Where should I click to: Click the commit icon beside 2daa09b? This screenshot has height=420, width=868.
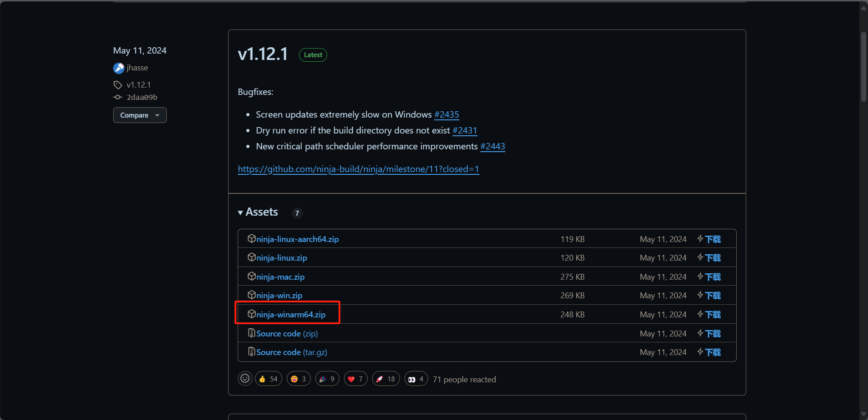(118, 97)
